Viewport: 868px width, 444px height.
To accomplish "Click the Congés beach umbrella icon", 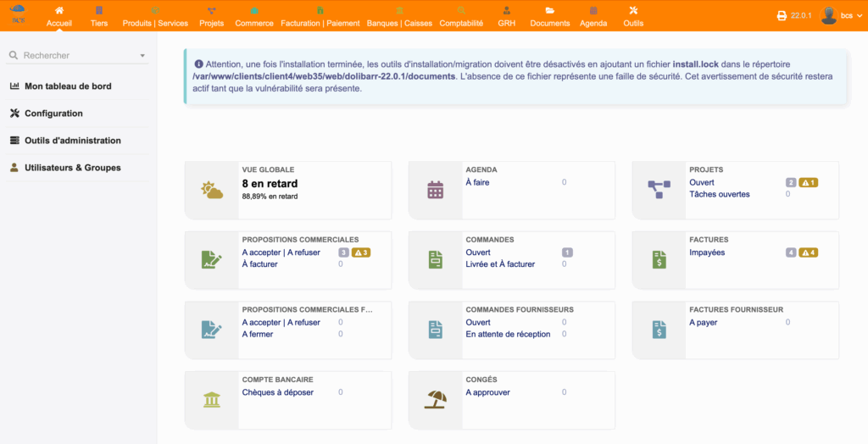I will click(x=435, y=399).
